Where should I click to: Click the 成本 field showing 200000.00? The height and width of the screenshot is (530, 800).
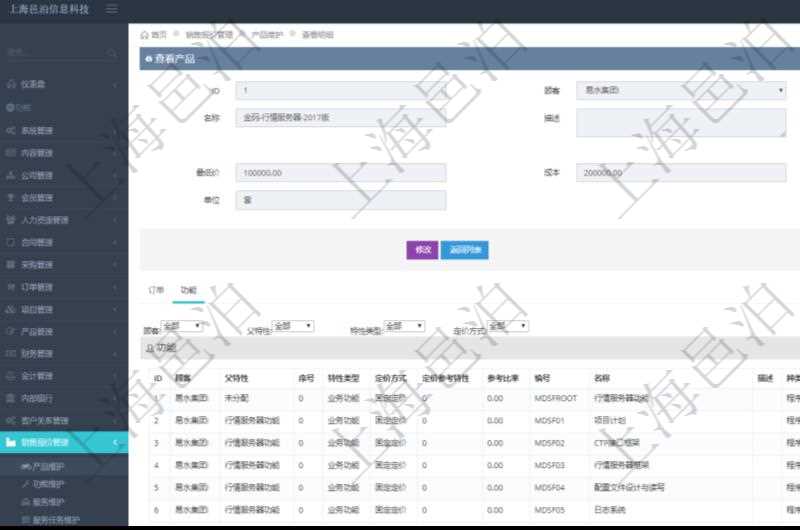pyautogui.click(x=681, y=173)
